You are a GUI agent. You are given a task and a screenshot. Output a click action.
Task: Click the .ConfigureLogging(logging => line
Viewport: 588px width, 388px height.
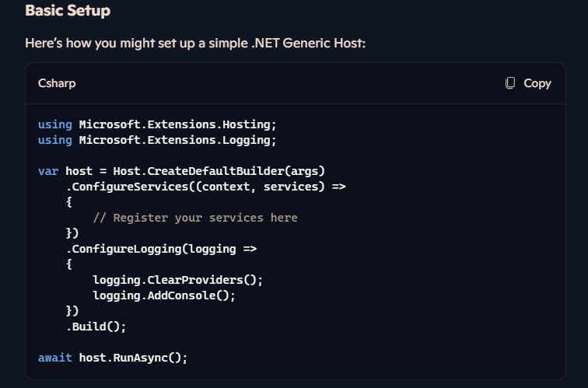(161, 249)
